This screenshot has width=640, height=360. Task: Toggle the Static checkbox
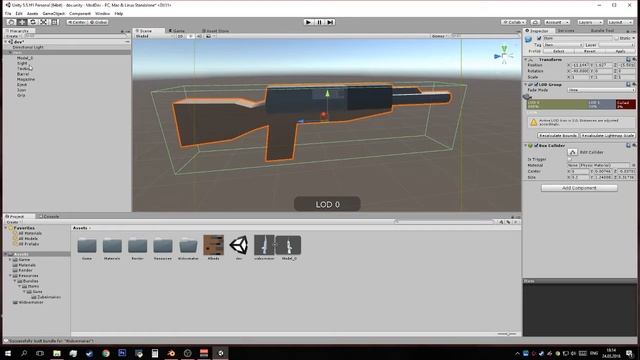(617, 38)
